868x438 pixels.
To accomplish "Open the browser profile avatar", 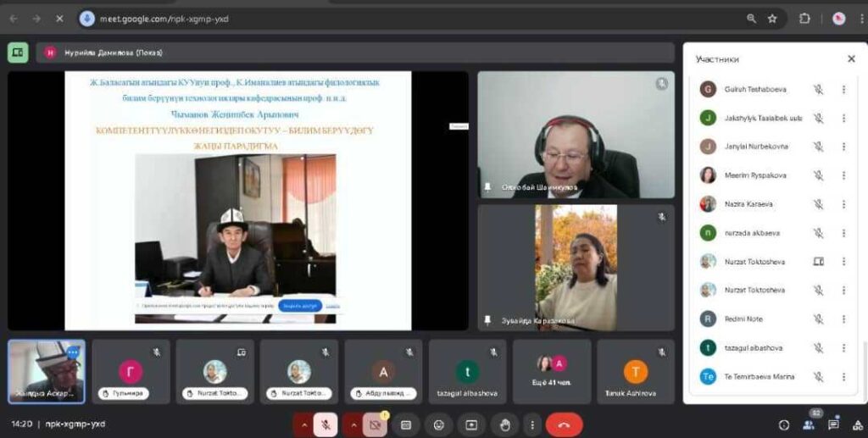I will (839, 19).
